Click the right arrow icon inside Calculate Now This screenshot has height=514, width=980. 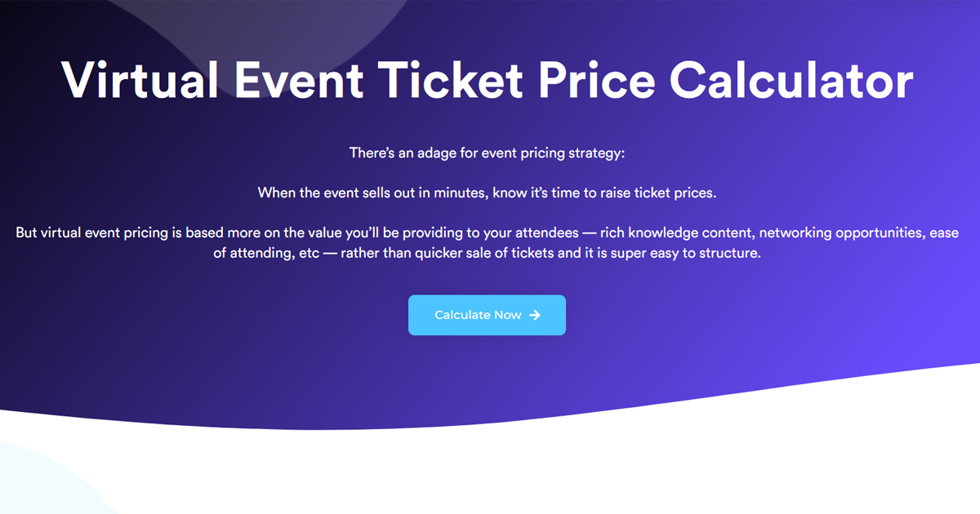point(535,315)
